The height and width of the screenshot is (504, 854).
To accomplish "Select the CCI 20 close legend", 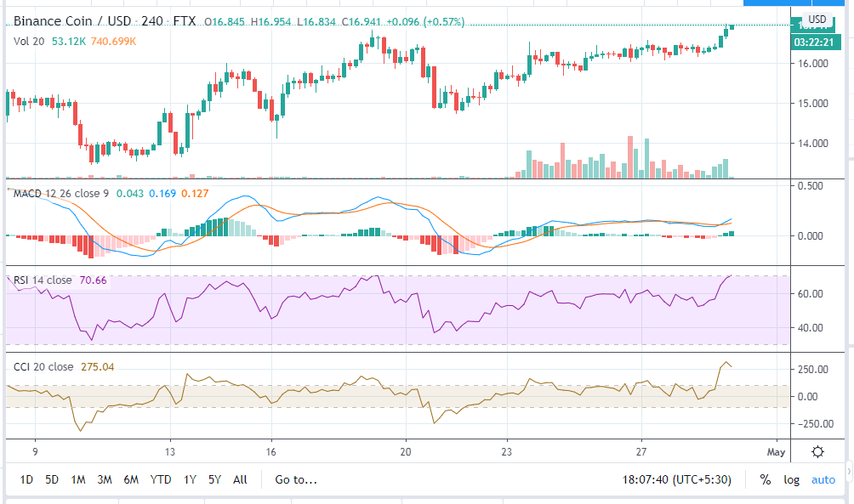I will 43,367.
